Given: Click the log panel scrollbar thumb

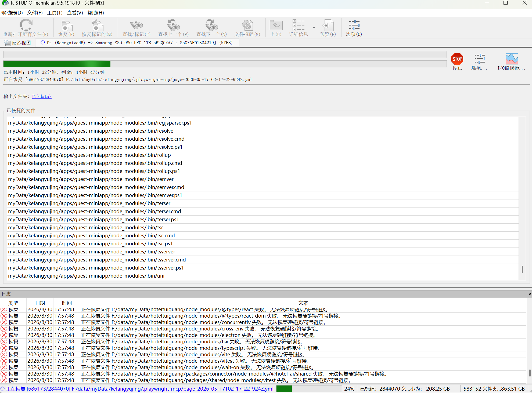Looking at the screenshot, I should coord(530,373).
